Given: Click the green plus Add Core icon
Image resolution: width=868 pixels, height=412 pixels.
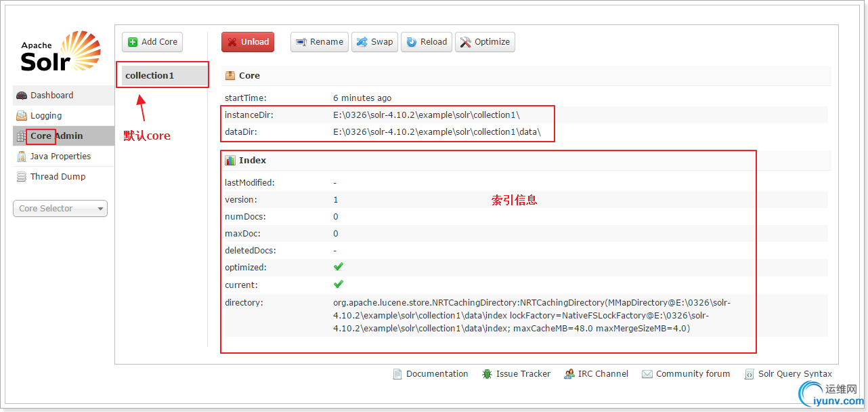Looking at the screenshot, I should coord(133,42).
